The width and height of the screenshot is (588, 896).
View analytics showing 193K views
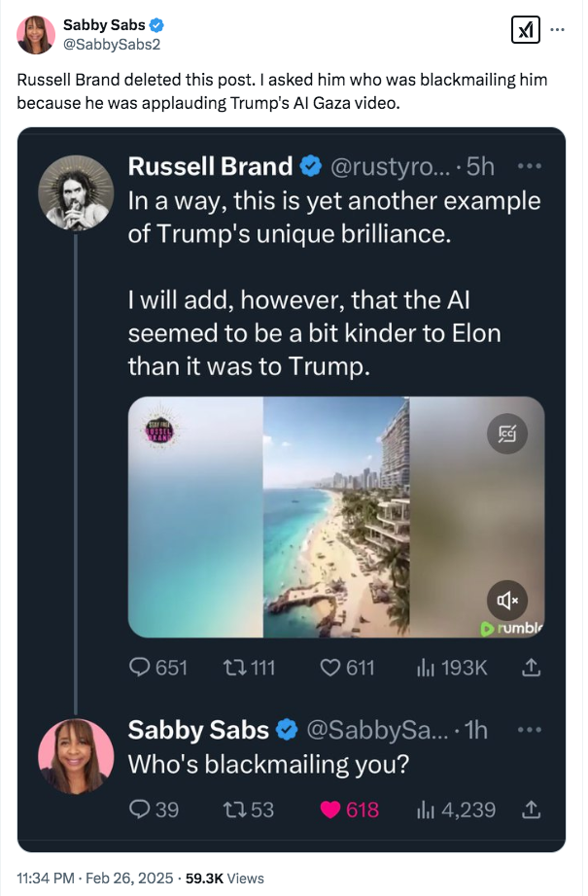pos(451,668)
